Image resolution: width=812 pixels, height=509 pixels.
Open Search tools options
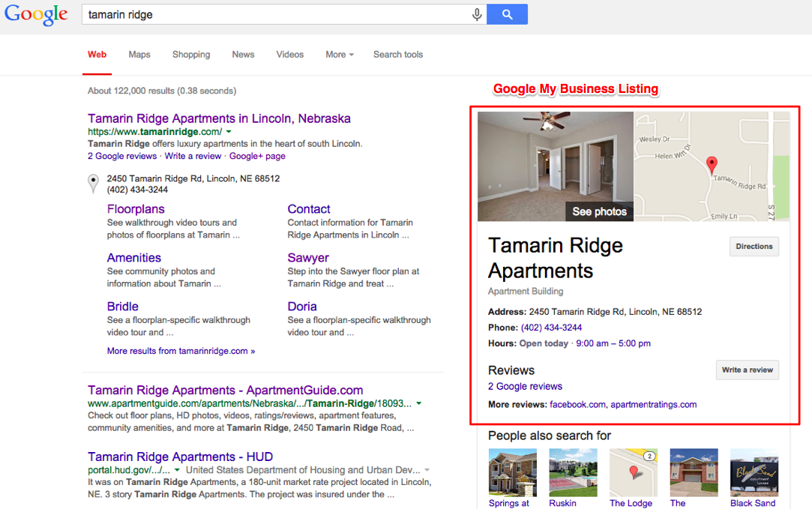398,55
